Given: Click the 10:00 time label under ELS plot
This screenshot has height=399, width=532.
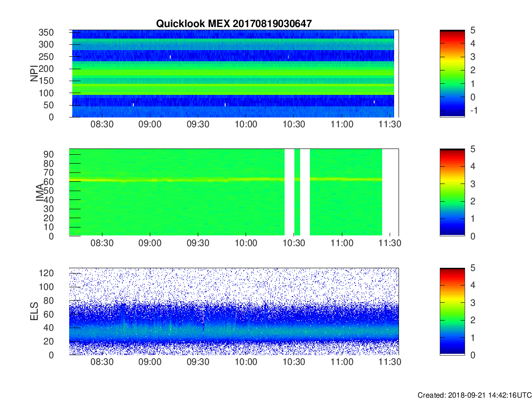Looking at the screenshot, I should pyautogui.click(x=246, y=363).
